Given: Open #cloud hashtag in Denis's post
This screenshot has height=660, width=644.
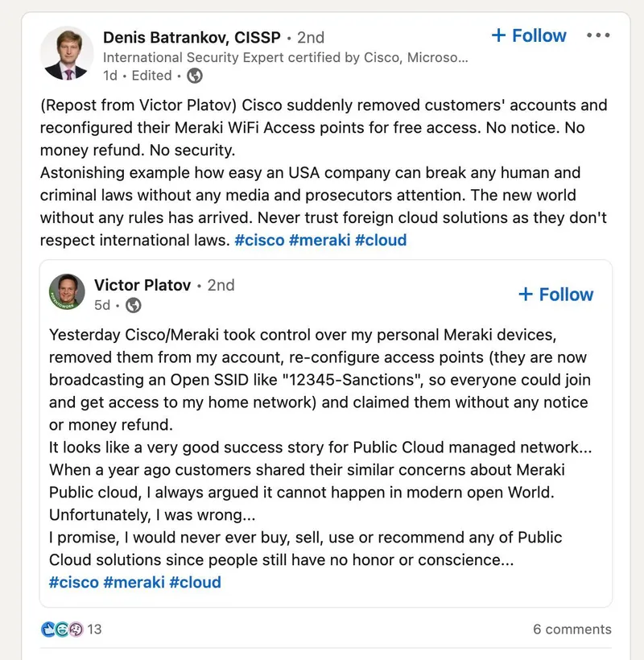Looking at the screenshot, I should (x=381, y=240).
